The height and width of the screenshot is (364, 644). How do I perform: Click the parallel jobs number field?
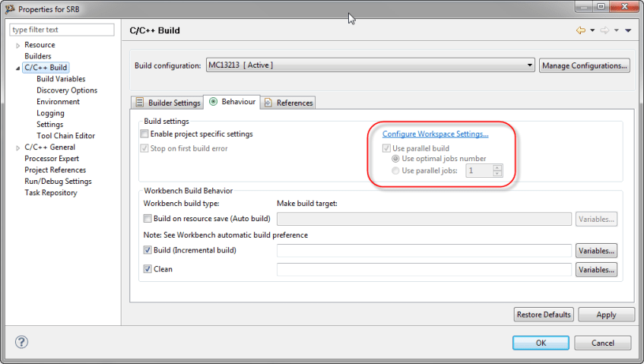[479, 171]
